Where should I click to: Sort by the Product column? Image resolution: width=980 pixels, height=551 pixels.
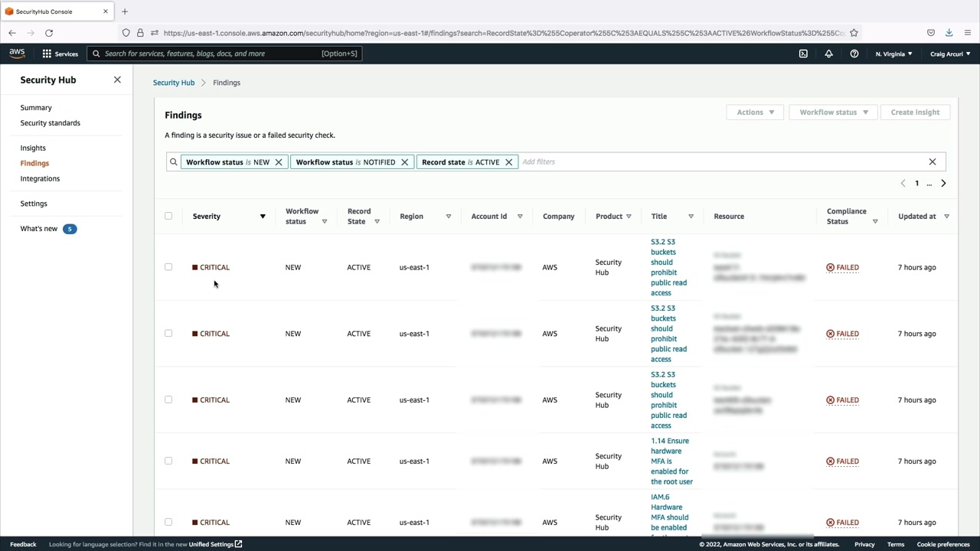(629, 217)
